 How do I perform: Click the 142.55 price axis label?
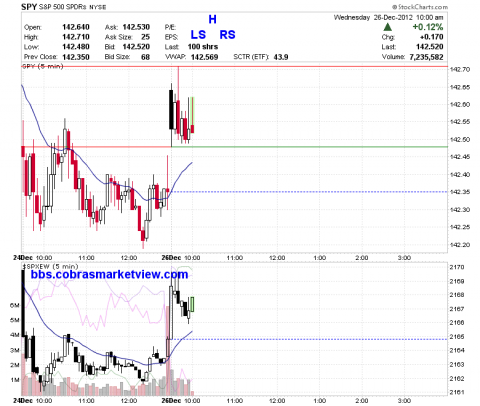click(460, 122)
